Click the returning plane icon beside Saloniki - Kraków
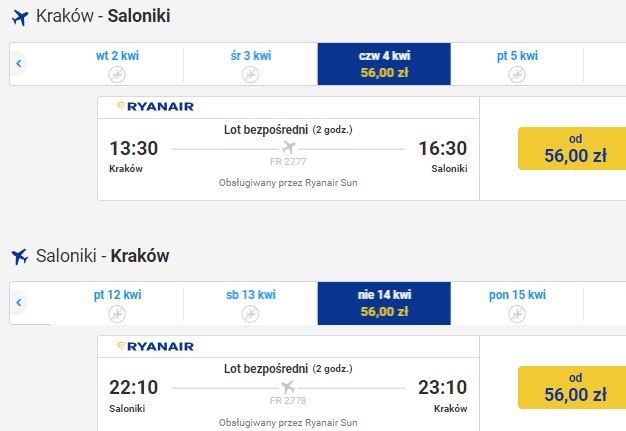The height and width of the screenshot is (431, 626). [20, 257]
